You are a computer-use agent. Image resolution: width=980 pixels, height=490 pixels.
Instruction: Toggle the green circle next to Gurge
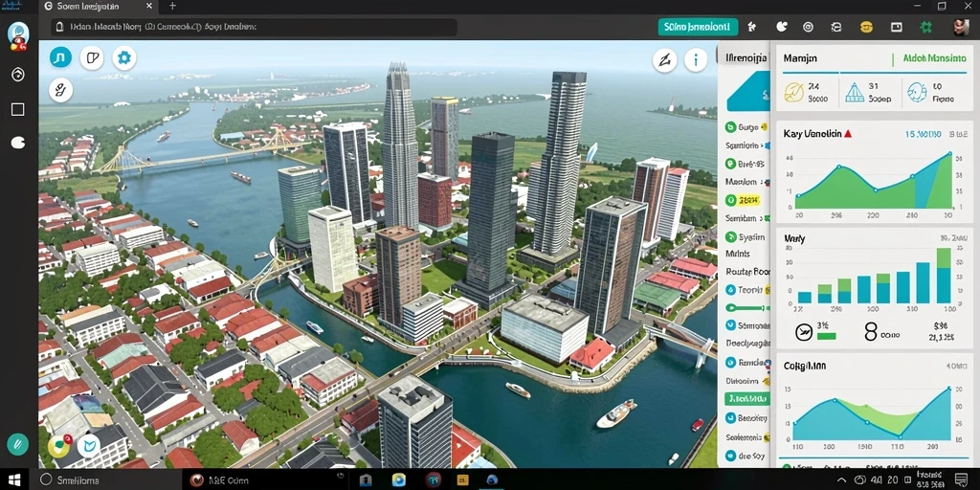point(730,127)
